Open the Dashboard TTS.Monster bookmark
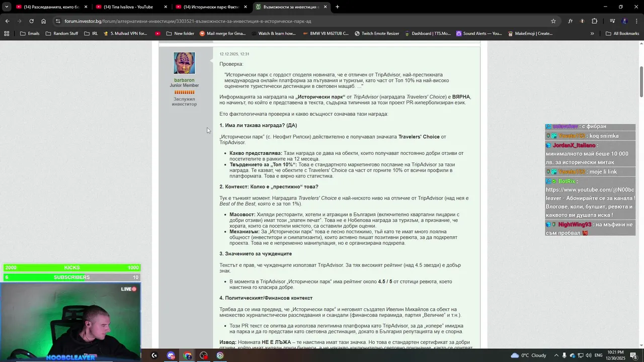 427,34
